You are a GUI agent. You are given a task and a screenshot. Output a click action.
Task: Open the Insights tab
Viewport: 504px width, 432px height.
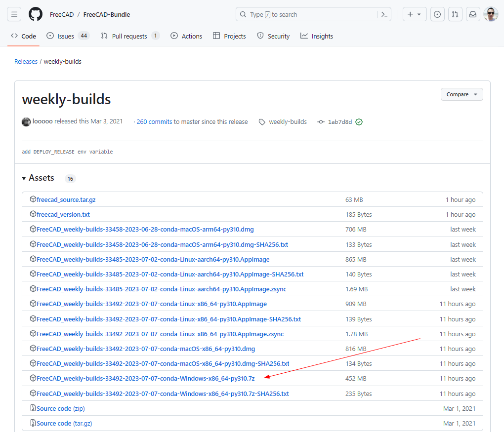click(317, 37)
